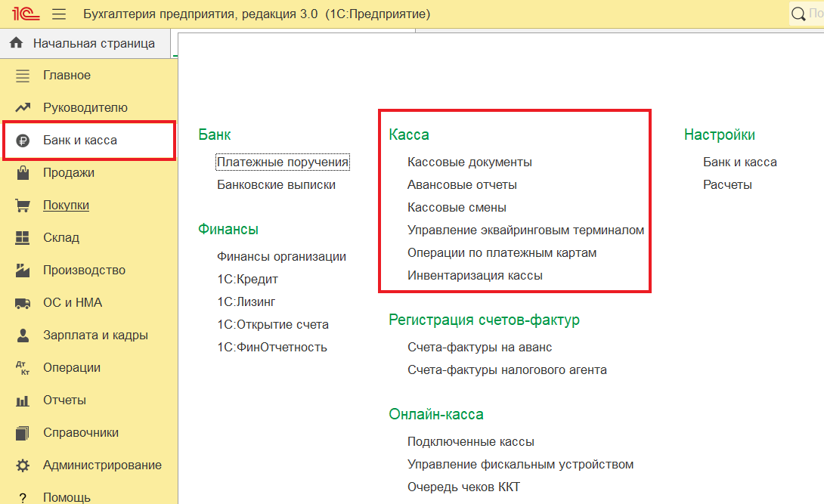Open 1С:Кредит link
The image size is (824, 504).
click(x=247, y=280)
